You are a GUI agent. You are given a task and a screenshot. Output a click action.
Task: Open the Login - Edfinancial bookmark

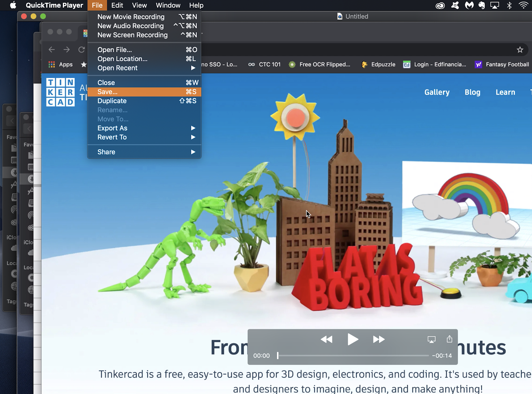pyautogui.click(x=435, y=64)
